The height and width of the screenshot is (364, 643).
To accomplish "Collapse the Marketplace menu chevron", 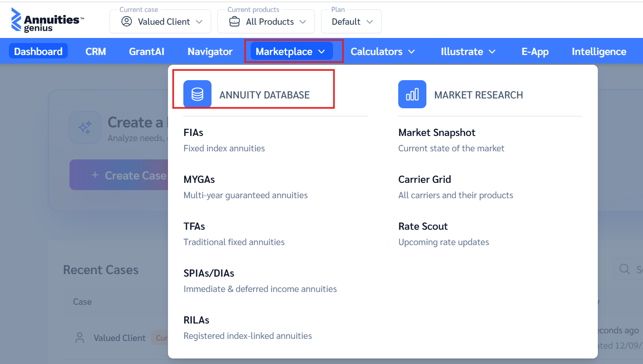I will (x=321, y=52).
